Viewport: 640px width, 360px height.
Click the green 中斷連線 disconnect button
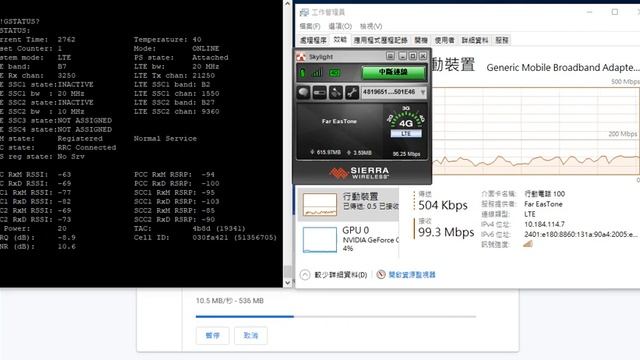point(393,73)
